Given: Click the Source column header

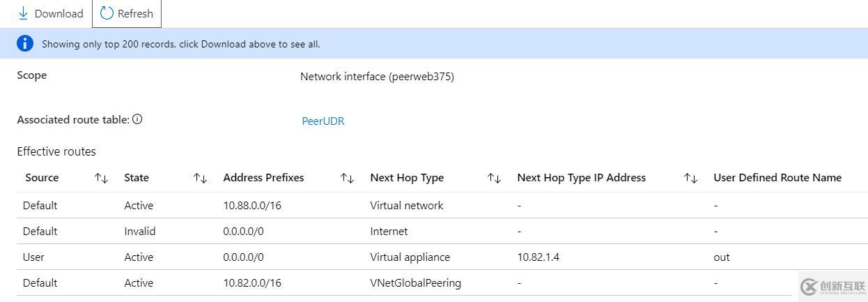Looking at the screenshot, I should tap(42, 178).
